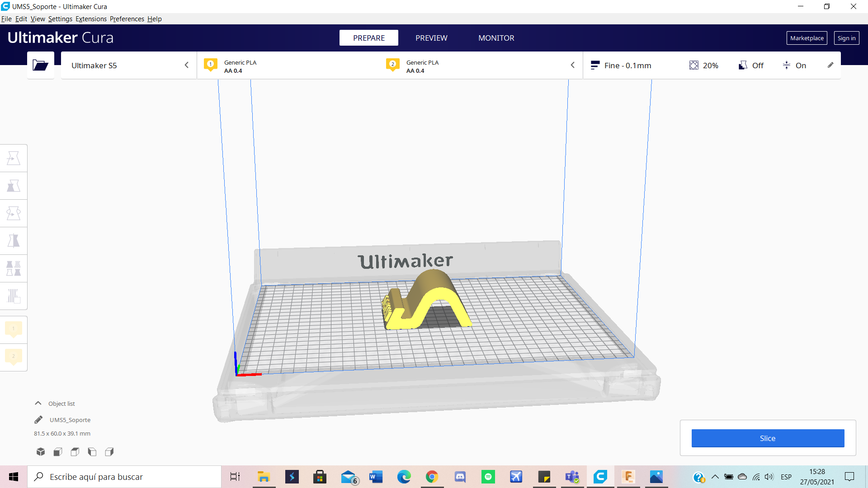Select UMS5_Soporte in object list
868x488 pixels.
click(70, 420)
